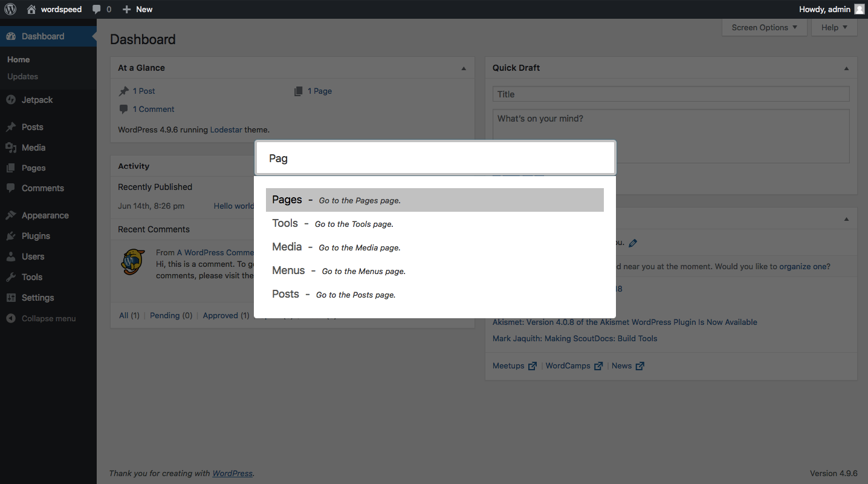Select Menus result in search palette
Screen dimensions: 868x484
[435, 270]
